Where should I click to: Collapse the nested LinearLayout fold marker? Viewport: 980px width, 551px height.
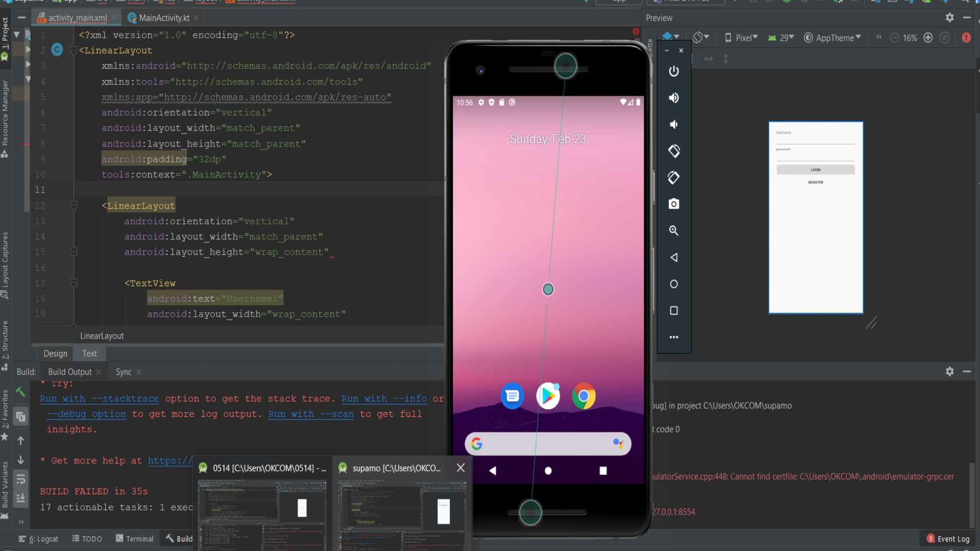[73, 206]
